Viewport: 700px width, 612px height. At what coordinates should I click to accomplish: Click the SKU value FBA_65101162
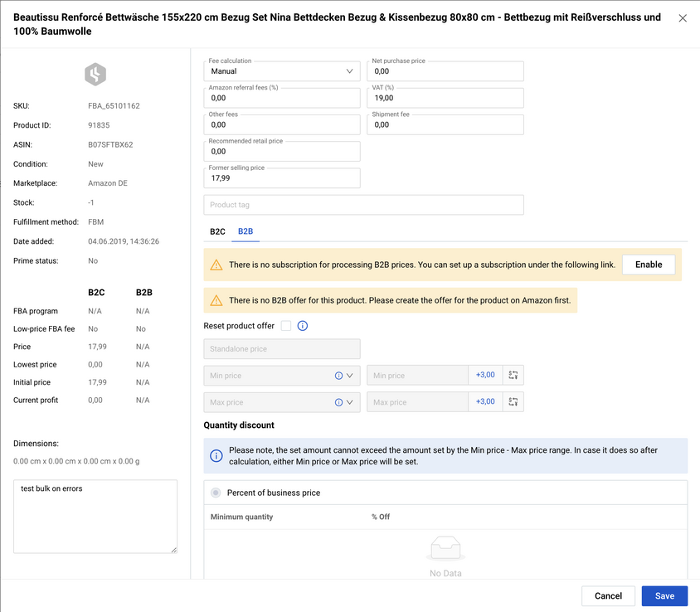(x=114, y=106)
